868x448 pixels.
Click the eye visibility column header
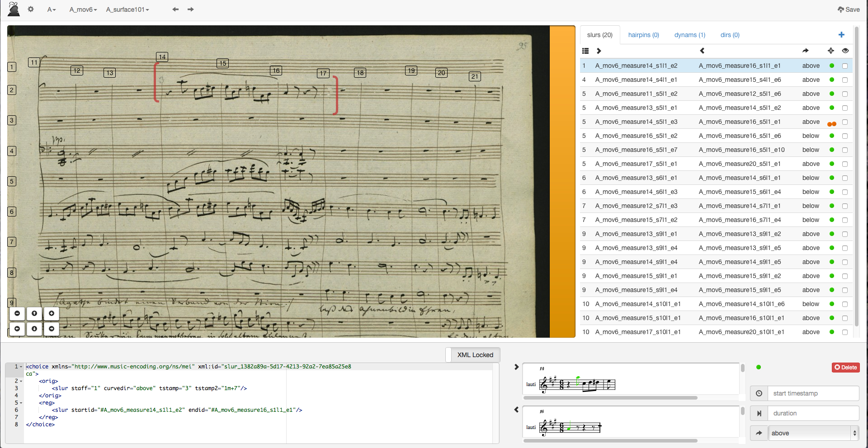tap(845, 51)
